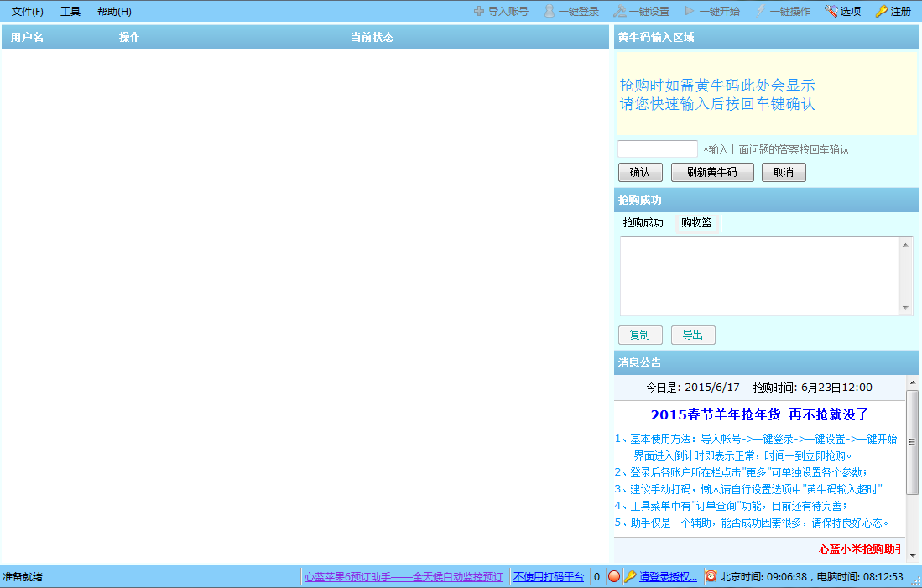Click the 消息公告 section header
Viewport: 922px width, 588px height.
pos(766,363)
